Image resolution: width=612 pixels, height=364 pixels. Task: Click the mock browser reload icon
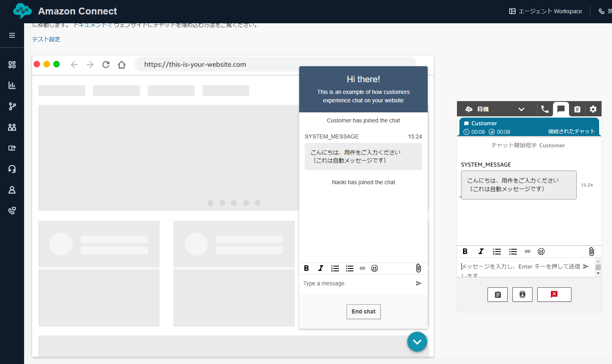click(x=106, y=65)
